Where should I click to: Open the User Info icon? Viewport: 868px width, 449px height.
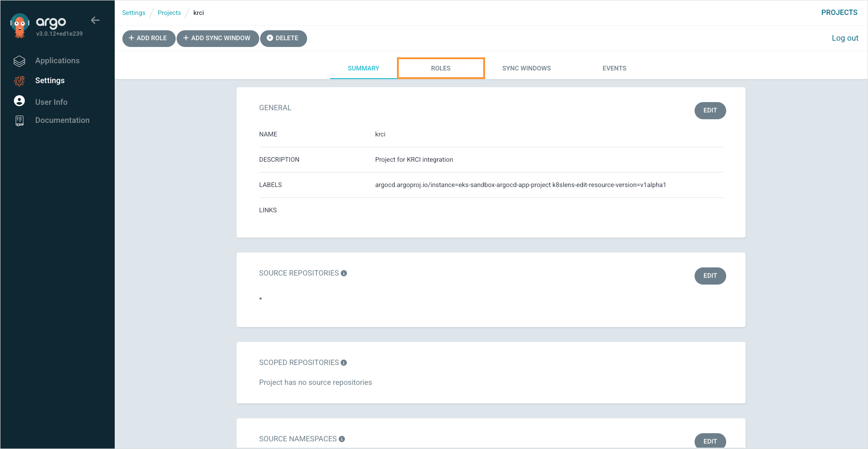pyautogui.click(x=19, y=101)
